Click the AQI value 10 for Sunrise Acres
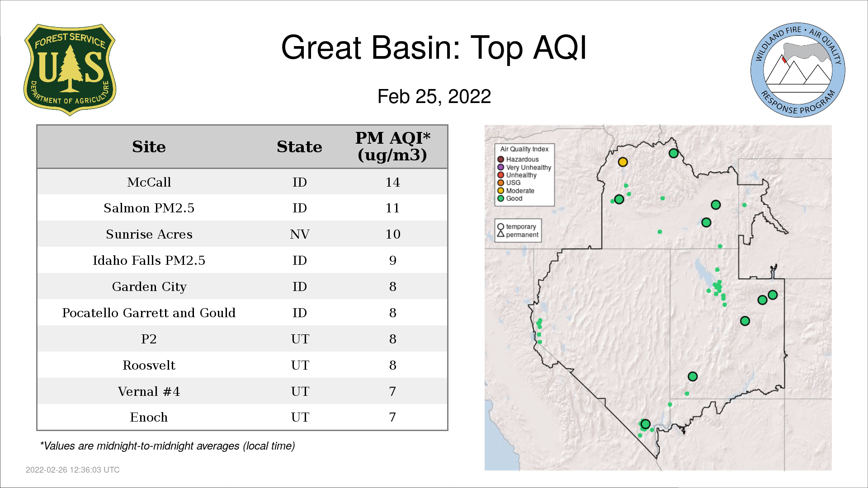This screenshot has width=868, height=488. [x=392, y=234]
